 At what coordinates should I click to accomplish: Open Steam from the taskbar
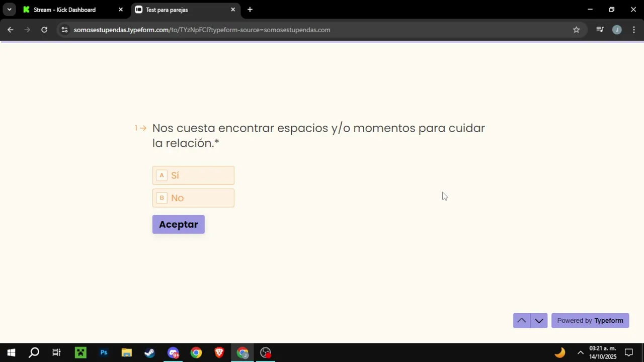[149, 352]
